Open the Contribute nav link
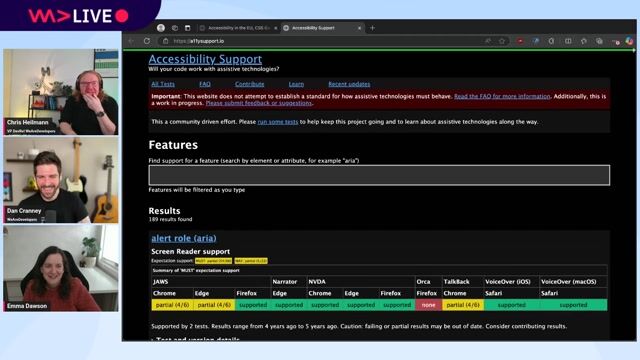Viewport: 640px width, 360px height. [249, 84]
